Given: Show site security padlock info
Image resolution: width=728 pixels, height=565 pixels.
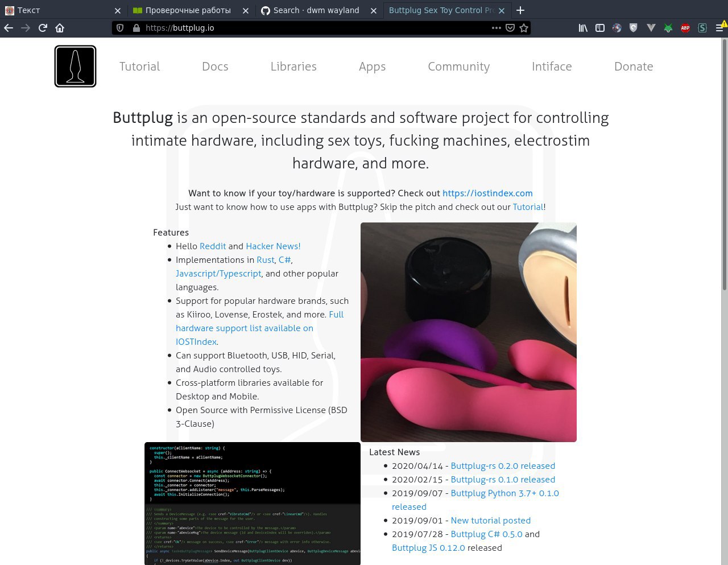Looking at the screenshot, I should click(x=136, y=28).
